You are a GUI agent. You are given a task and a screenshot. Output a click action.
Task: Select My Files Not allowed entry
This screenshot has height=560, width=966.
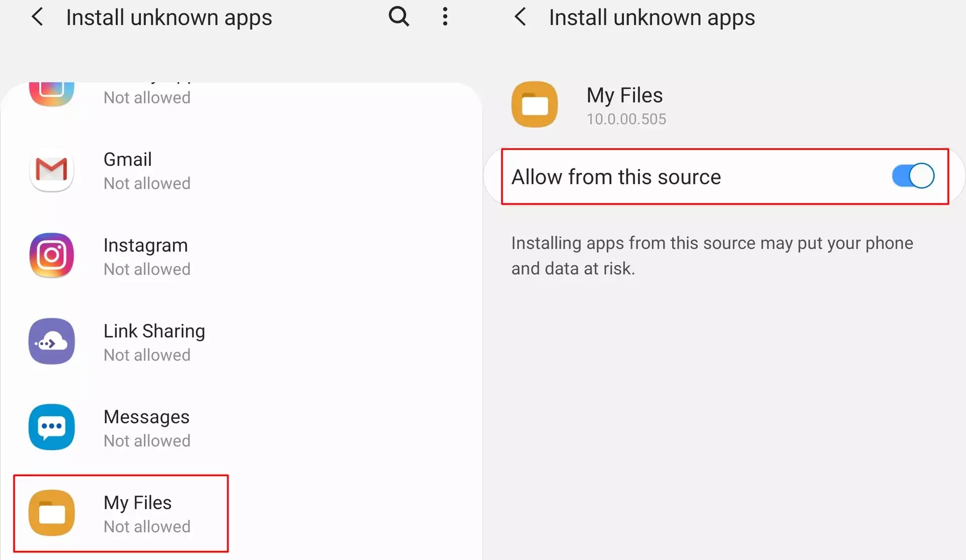tap(147, 526)
